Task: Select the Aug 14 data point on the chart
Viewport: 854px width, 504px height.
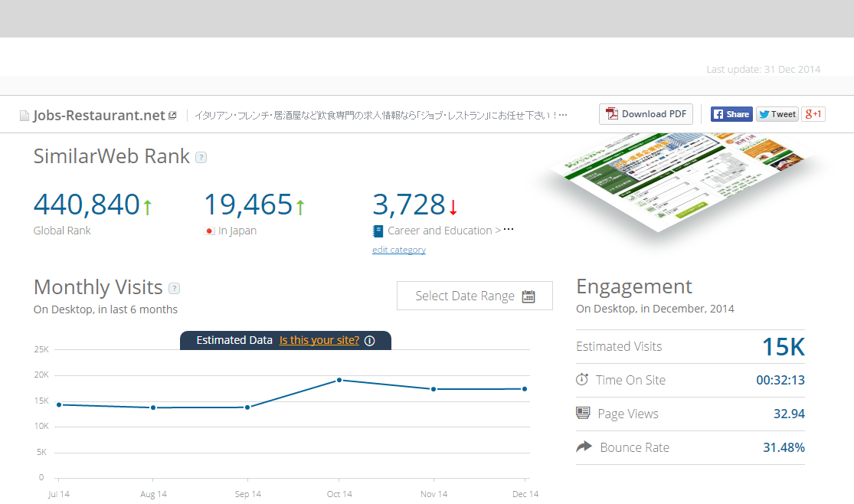Action: (153, 407)
